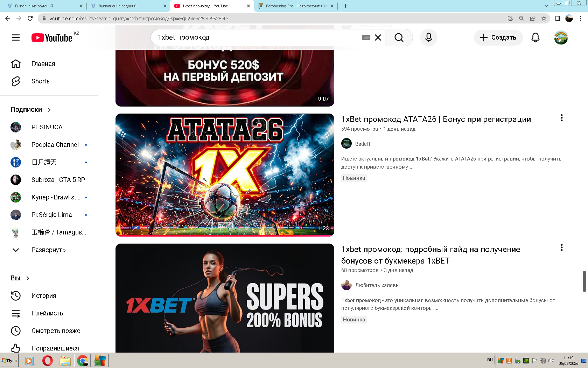Open the 日月譚天 subscription channel
Image resolution: width=588 pixels, height=368 pixels.
click(49, 162)
